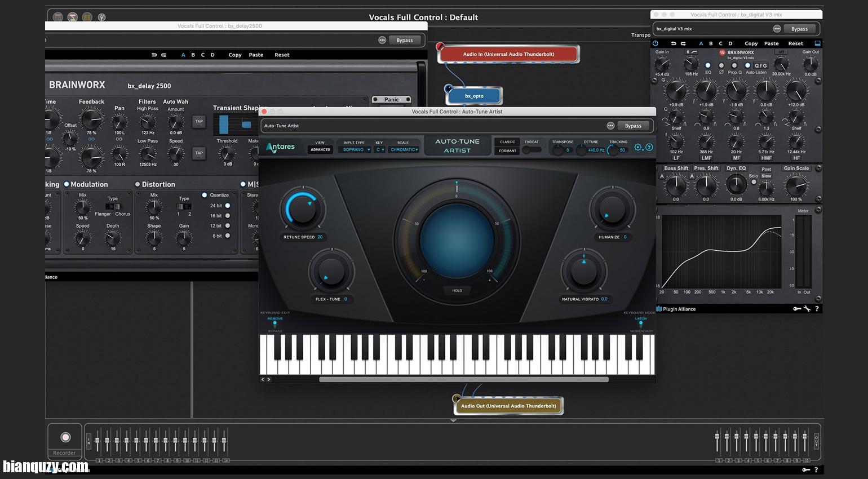Toggle EQ LED in bx_digital V3

pos(708,65)
